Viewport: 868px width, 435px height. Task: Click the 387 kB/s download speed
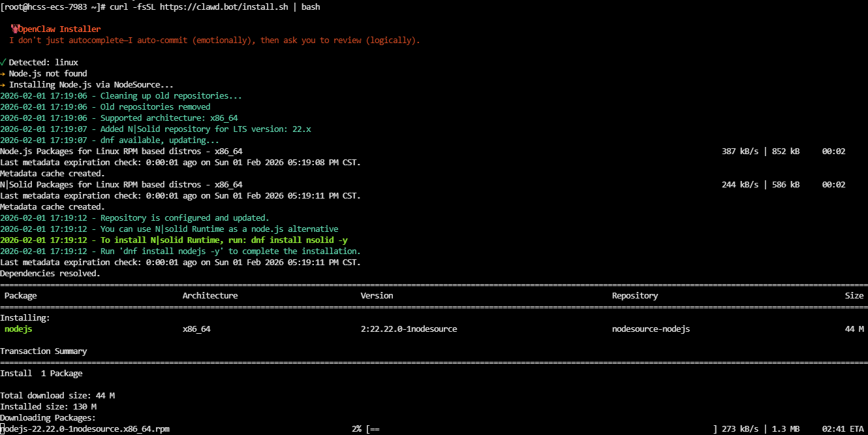pos(740,152)
